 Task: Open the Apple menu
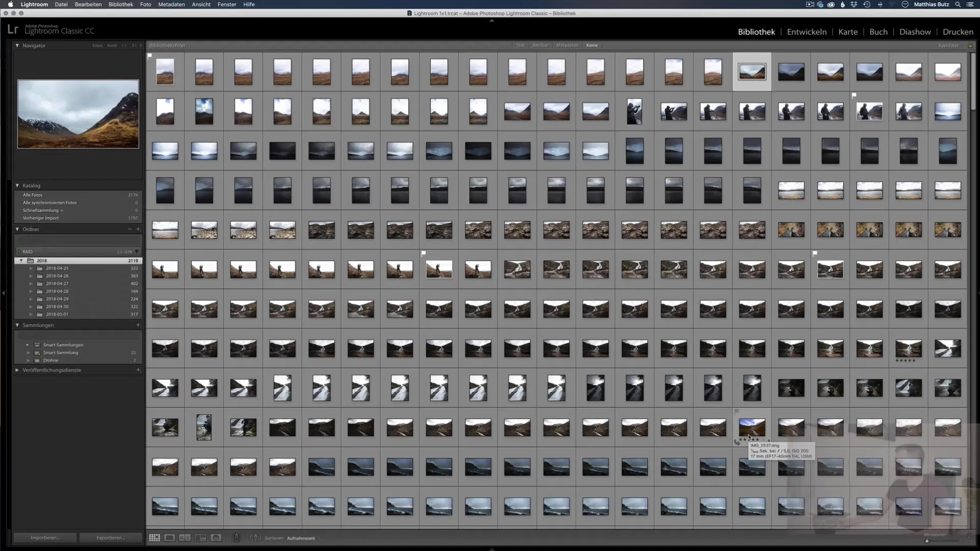click(x=10, y=4)
